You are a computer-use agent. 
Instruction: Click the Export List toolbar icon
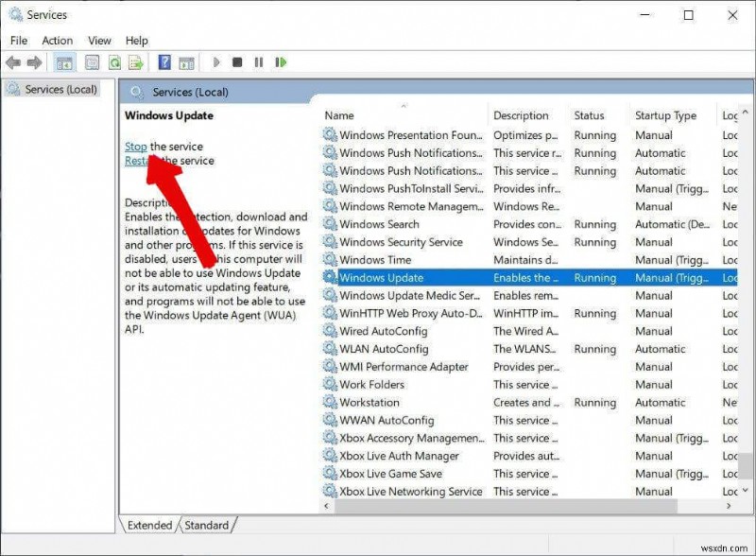tap(136, 62)
